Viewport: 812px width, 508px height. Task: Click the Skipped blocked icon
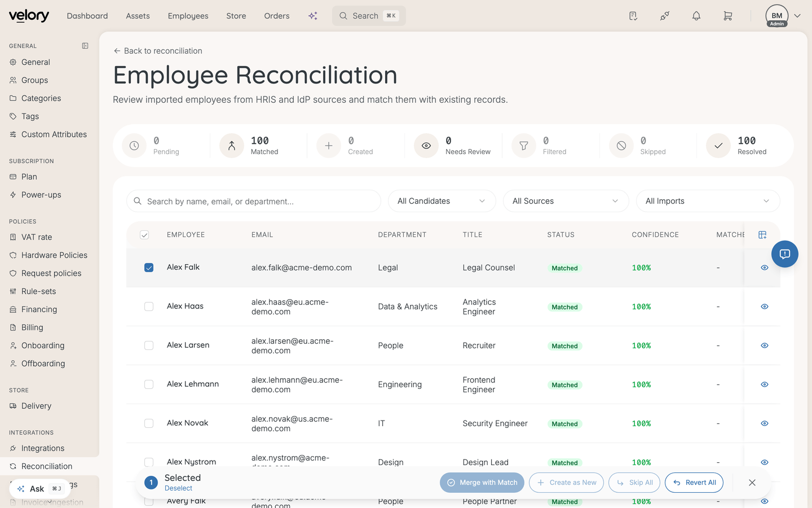click(621, 146)
